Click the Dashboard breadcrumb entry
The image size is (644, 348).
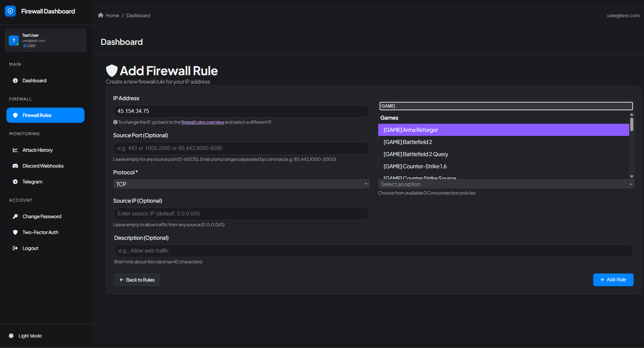click(138, 15)
